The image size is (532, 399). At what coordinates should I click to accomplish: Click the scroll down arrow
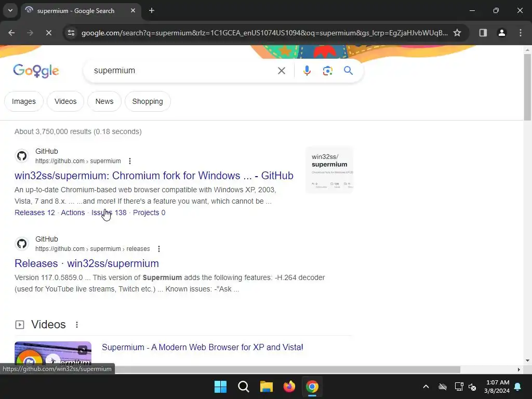coord(527,361)
